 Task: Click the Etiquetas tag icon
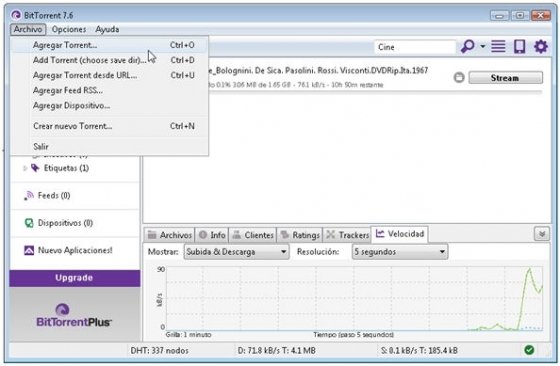(35, 168)
